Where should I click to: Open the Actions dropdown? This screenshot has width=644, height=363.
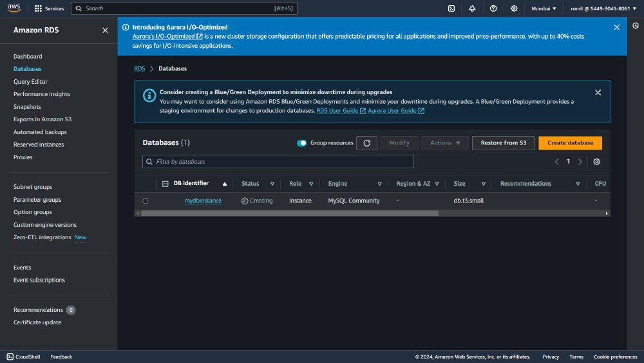445,143
